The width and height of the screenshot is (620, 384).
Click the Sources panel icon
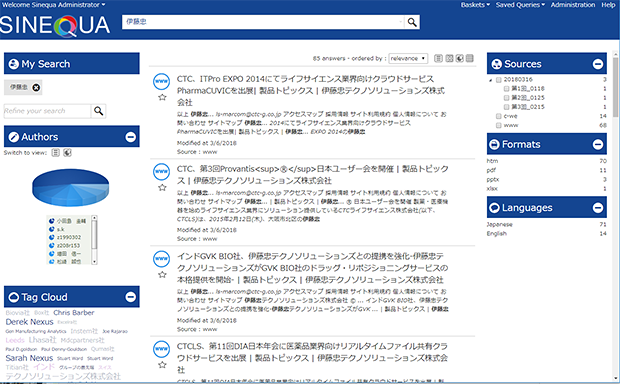pyautogui.click(x=496, y=64)
